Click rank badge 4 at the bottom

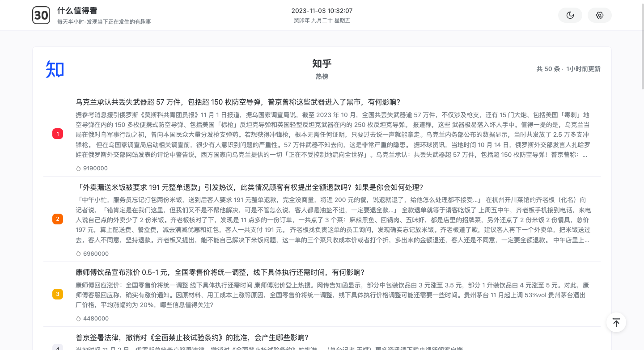point(58,348)
